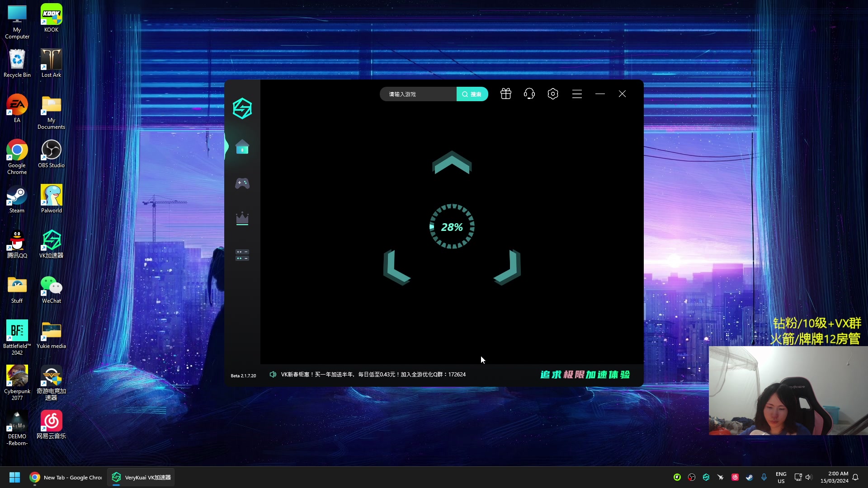Open the hexagon settings icon
The image size is (868, 488).
pyautogui.click(x=553, y=94)
